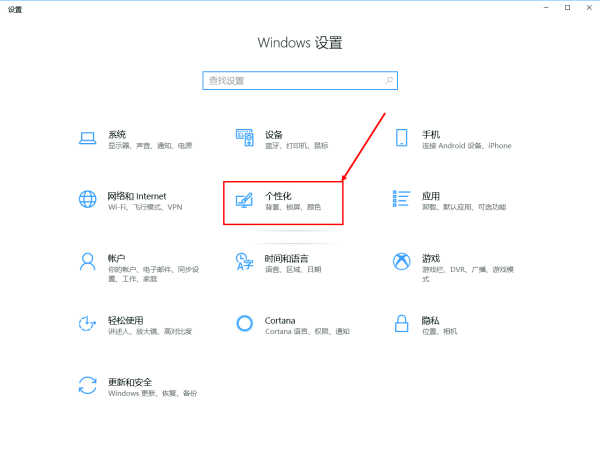Select the 个性化 title

pos(278,196)
